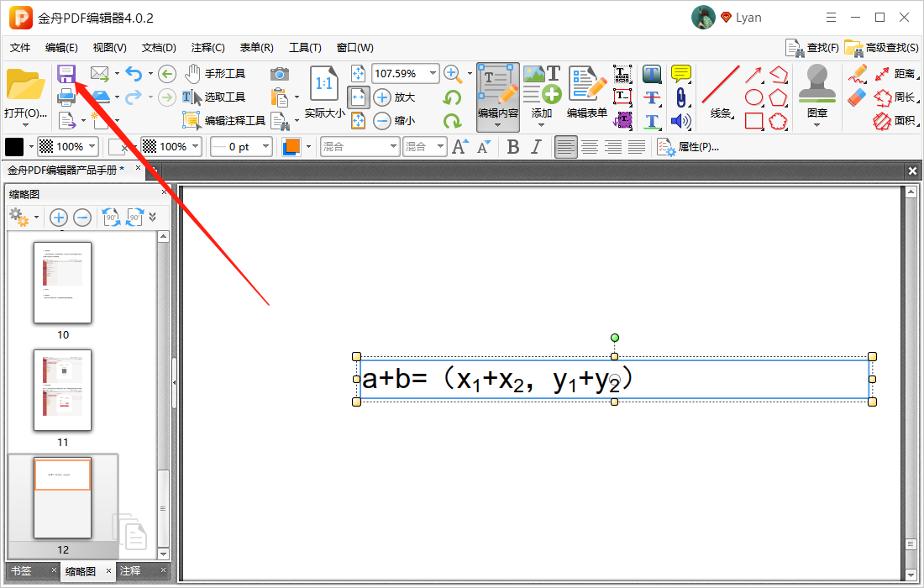
Task: Select the 编辑注释工具 annotation edit tool
Action: point(224,121)
